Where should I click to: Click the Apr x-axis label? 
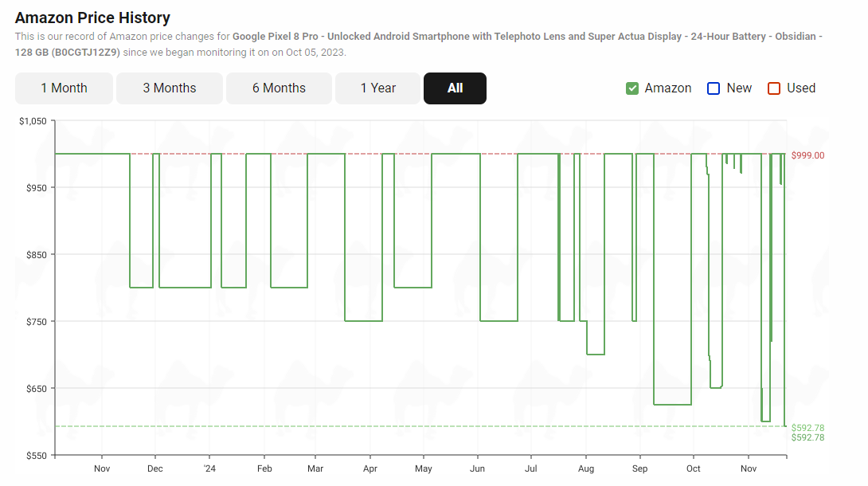click(x=370, y=468)
